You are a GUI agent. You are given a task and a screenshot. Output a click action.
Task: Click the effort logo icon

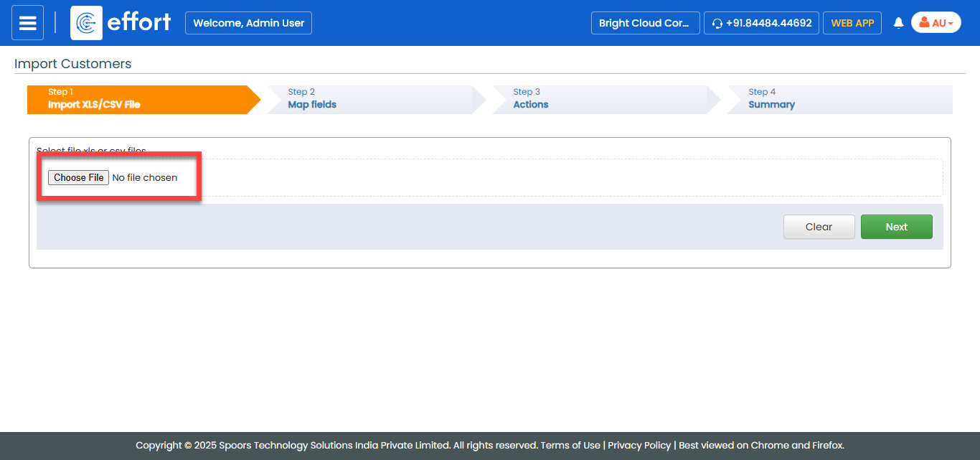pos(86,23)
